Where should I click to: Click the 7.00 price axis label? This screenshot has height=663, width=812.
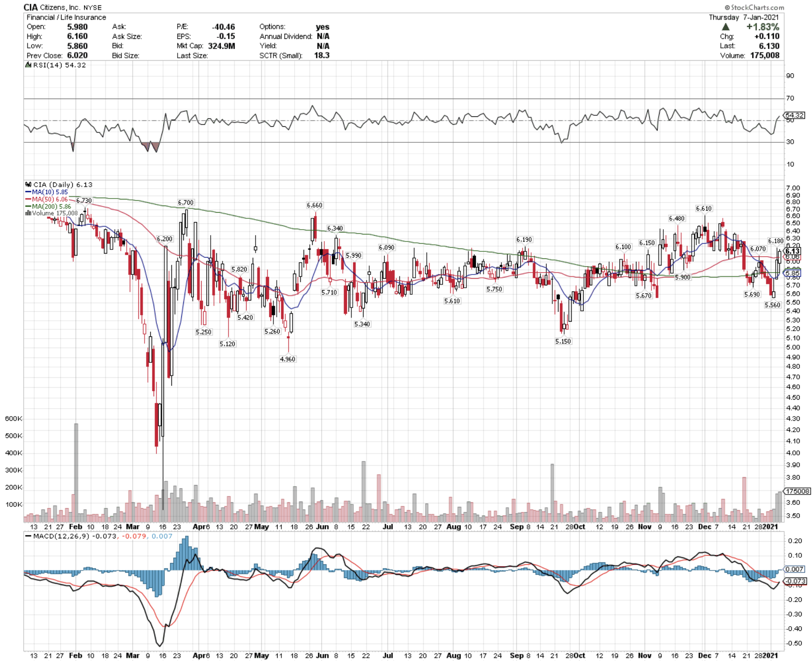(x=793, y=188)
